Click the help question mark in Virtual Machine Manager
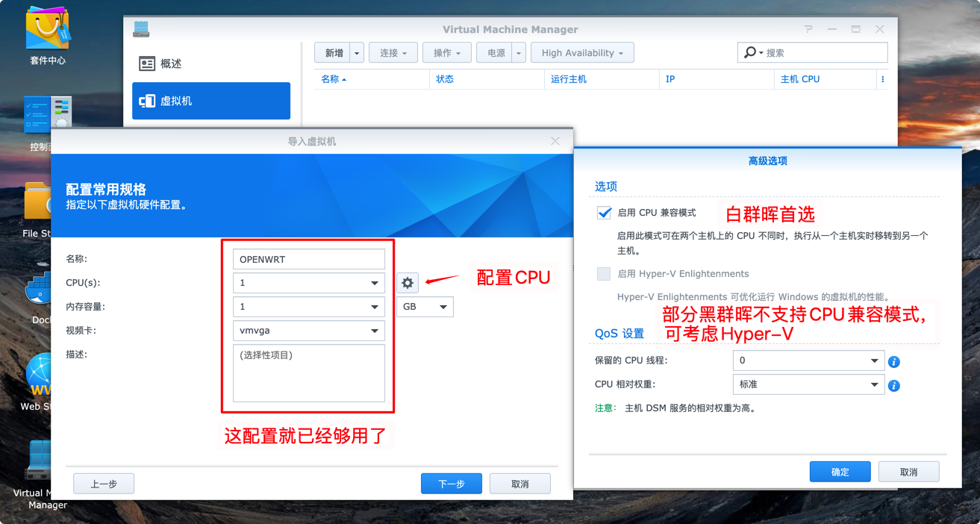The width and height of the screenshot is (980, 524). tap(808, 29)
